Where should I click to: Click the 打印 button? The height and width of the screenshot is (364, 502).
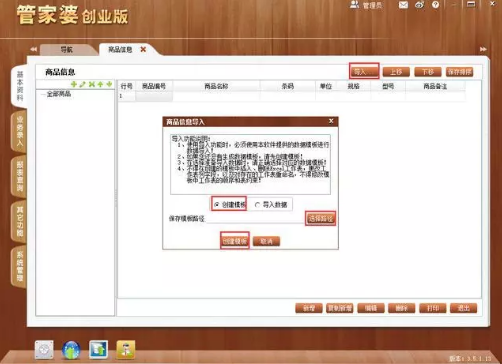pos(433,308)
